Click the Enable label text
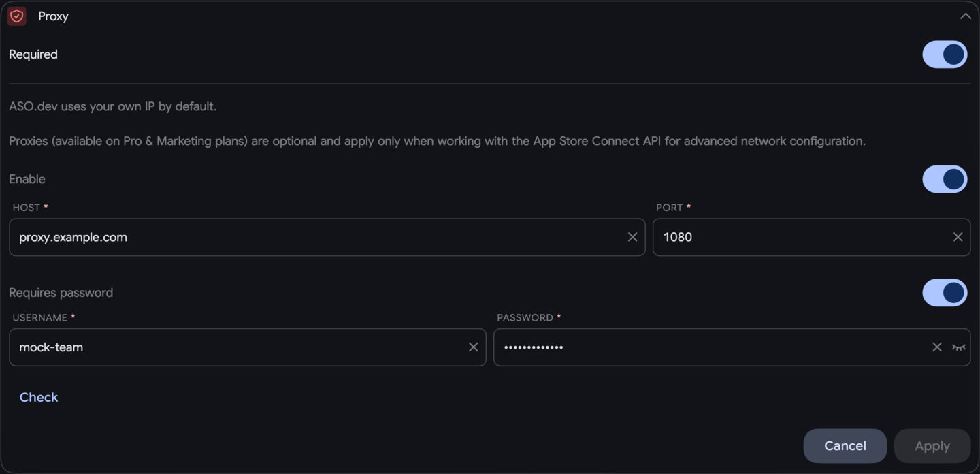Image resolution: width=980 pixels, height=474 pixels. pos(27,179)
